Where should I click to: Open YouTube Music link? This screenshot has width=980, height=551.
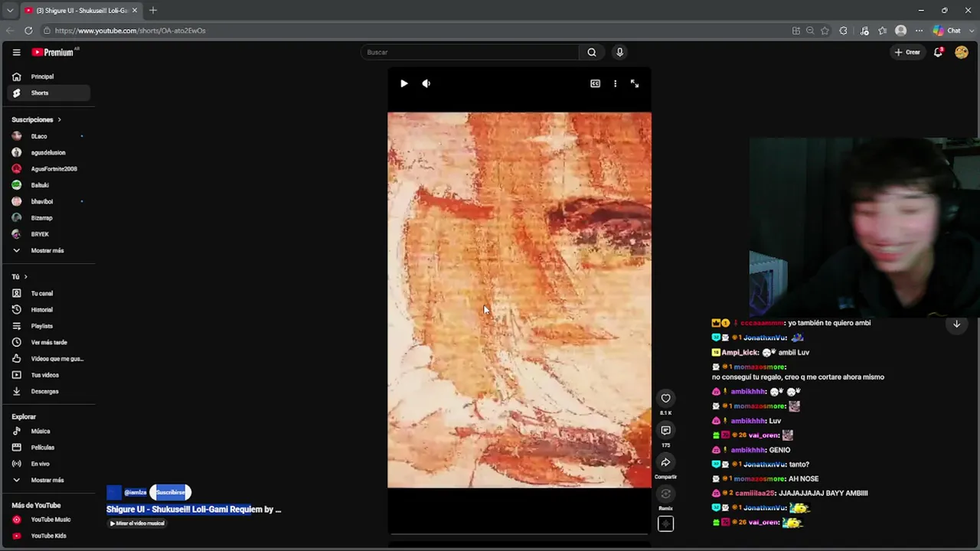click(49, 520)
